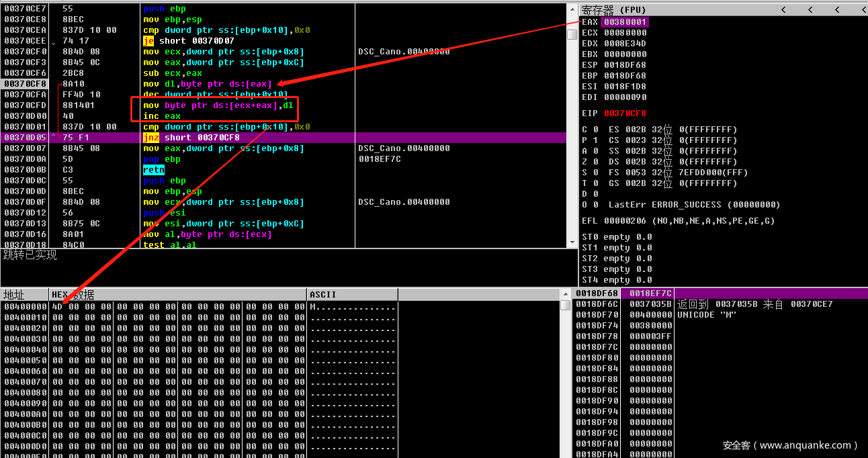Click the up-jump marker beside the jnz instruction

click(54, 138)
